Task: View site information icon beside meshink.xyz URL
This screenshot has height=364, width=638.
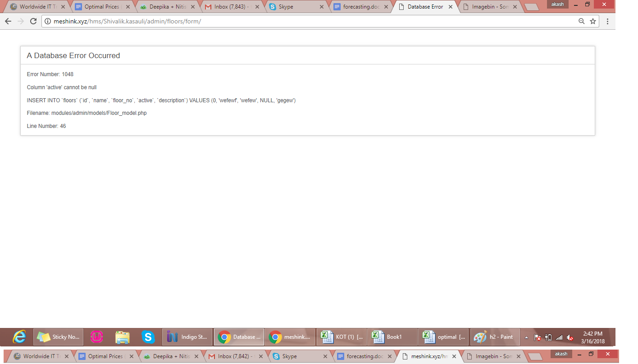Action: [x=48, y=21]
